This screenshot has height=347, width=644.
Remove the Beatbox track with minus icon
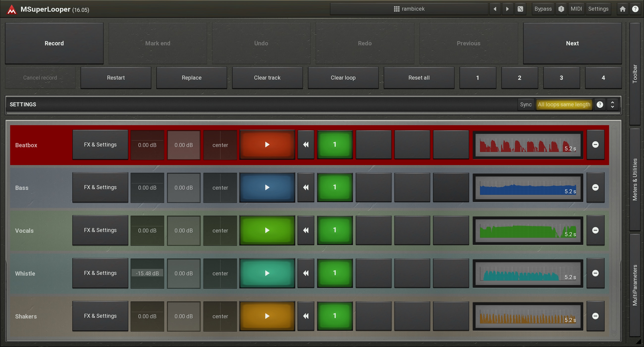point(595,145)
